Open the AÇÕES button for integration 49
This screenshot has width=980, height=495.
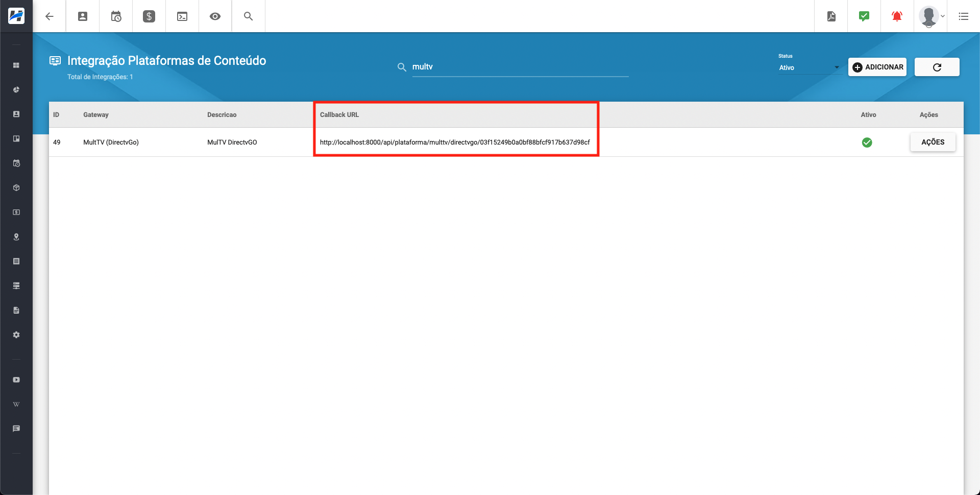[x=933, y=142]
